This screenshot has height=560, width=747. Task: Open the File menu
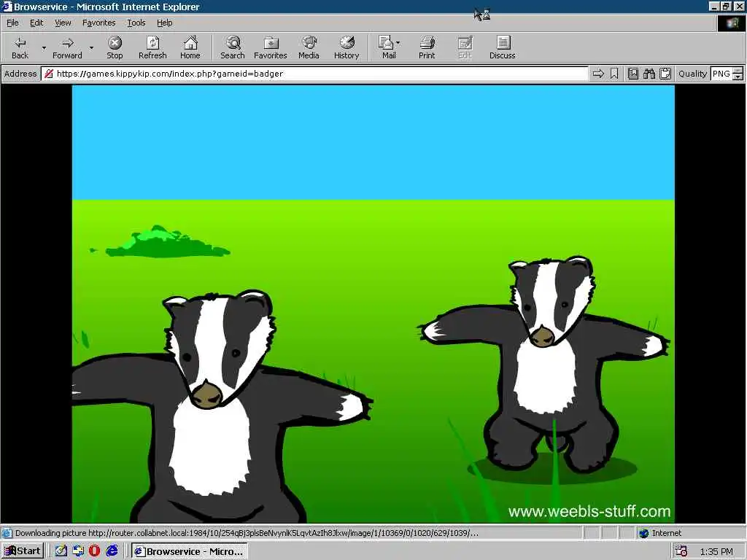pyautogui.click(x=12, y=23)
